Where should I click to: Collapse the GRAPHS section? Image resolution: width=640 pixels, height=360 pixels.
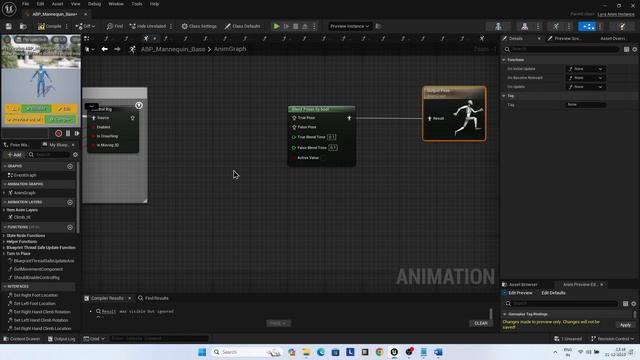4,166
